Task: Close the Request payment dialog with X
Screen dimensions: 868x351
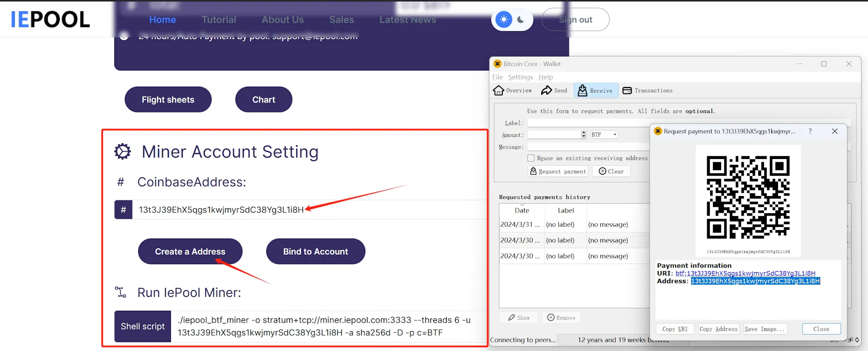Action: [835, 131]
